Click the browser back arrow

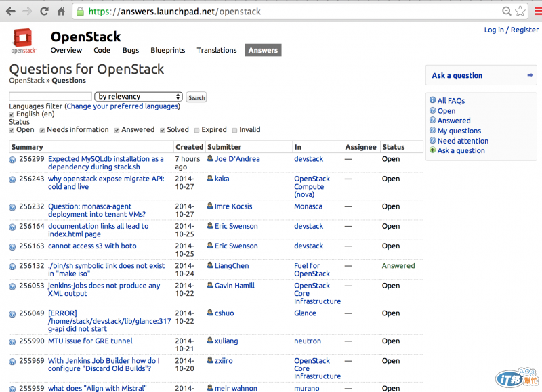click(11, 12)
